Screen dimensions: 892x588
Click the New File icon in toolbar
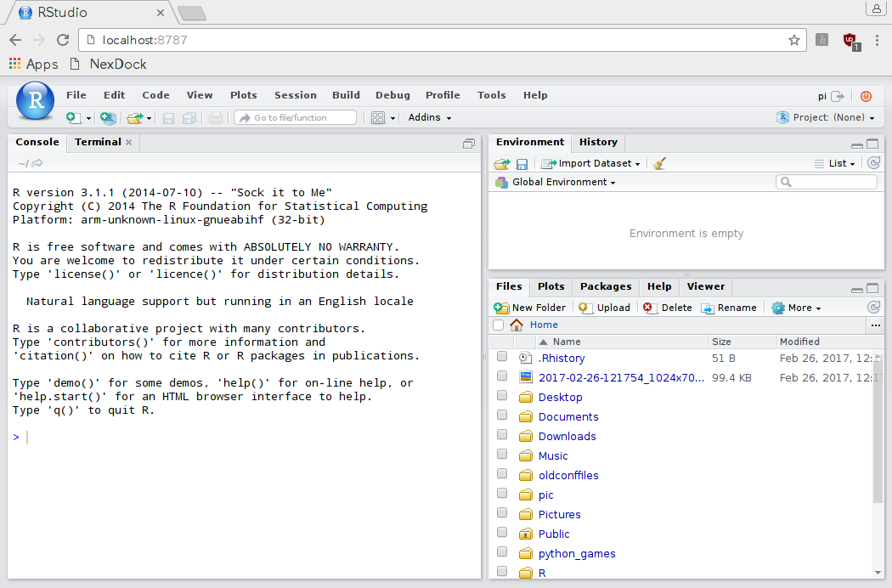tap(73, 118)
